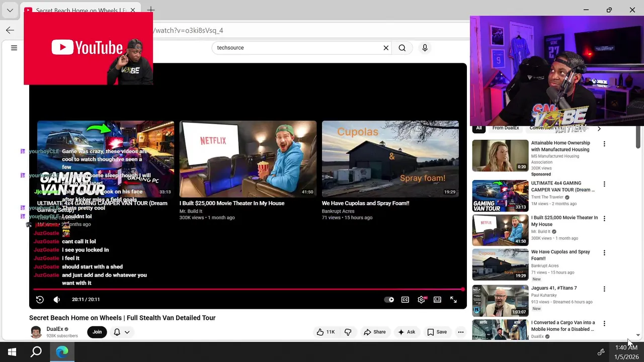Click Bankrupt Acres channel under end-screen video
Viewport: 644px width, 362px height.
(338, 211)
